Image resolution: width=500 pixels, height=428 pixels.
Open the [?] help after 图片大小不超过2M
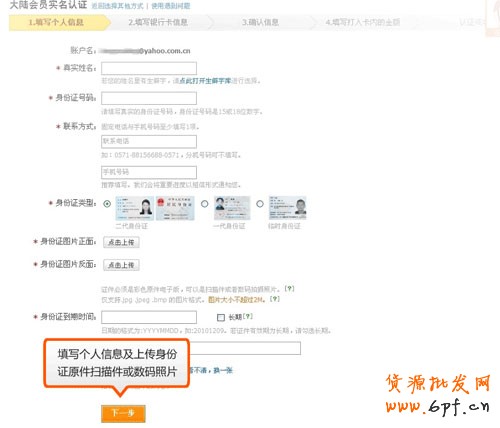[x=275, y=299]
